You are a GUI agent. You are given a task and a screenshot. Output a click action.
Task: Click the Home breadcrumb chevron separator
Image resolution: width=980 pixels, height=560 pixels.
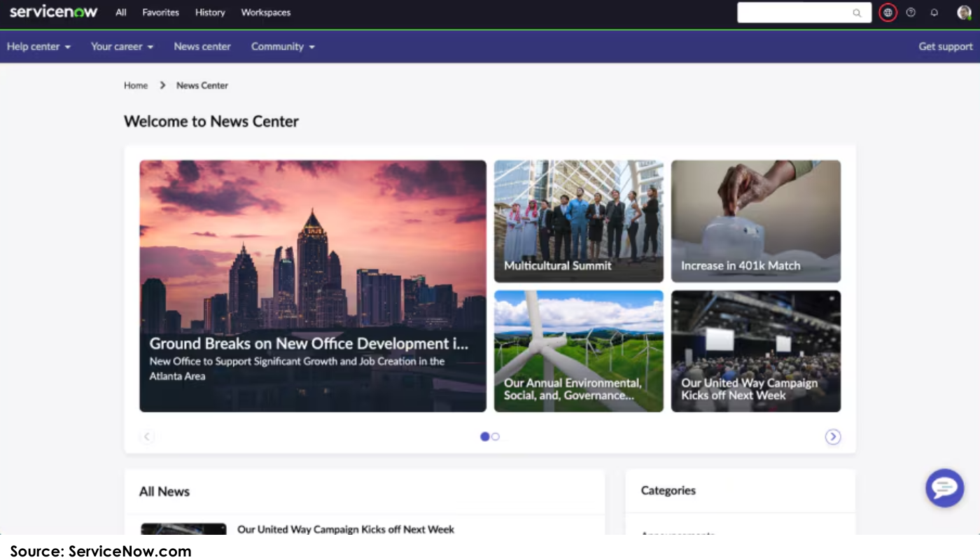[162, 85]
